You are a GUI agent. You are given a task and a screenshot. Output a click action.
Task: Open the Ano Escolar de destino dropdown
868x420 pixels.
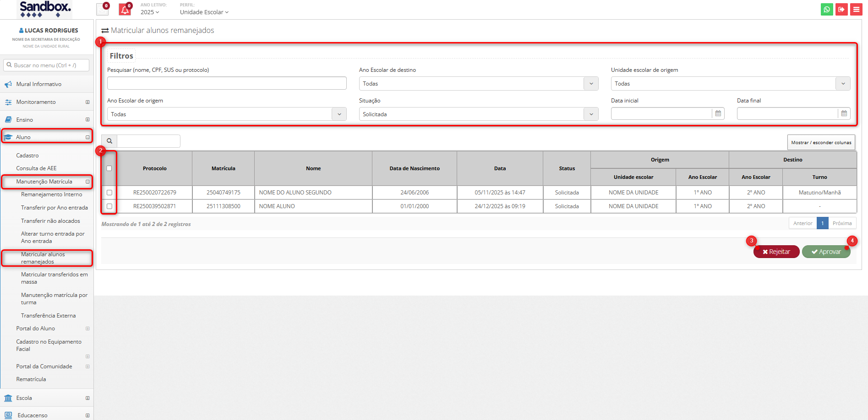[x=478, y=84]
